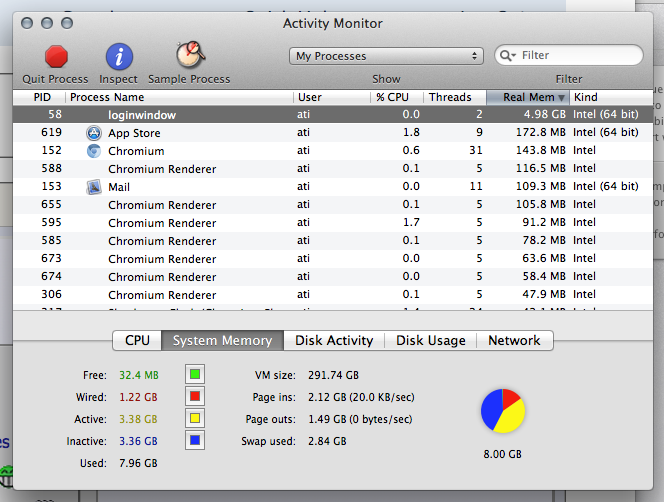
Task: Click the Free 32.4 MB value
Action: 139,375
